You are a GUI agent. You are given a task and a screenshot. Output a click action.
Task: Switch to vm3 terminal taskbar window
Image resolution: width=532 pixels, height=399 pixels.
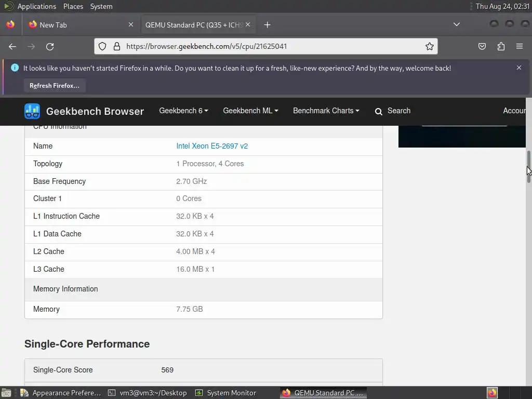point(148,393)
